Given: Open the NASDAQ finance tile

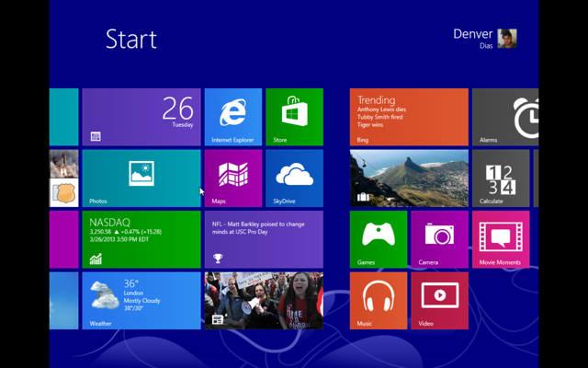Looking at the screenshot, I should pyautogui.click(x=141, y=239).
